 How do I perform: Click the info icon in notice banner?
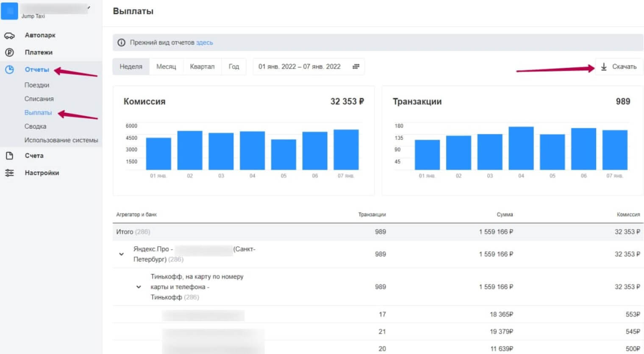pyautogui.click(x=121, y=42)
